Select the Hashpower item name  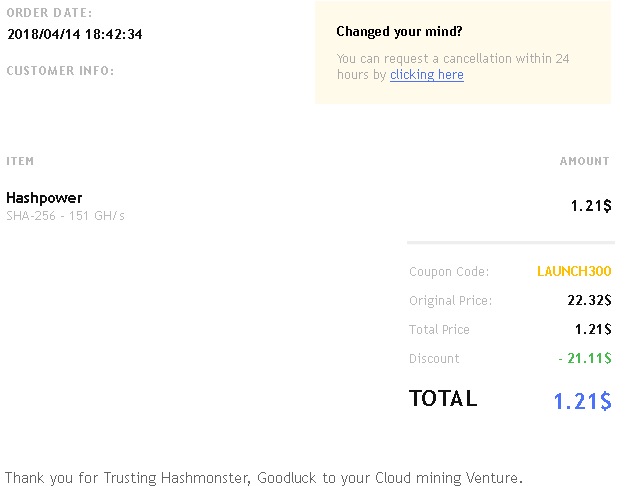click(44, 198)
